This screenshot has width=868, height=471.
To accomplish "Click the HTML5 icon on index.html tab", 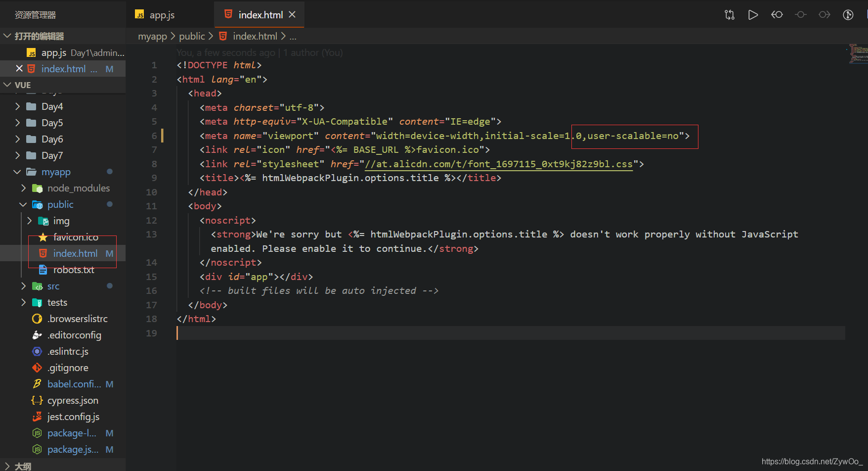I will pos(228,14).
